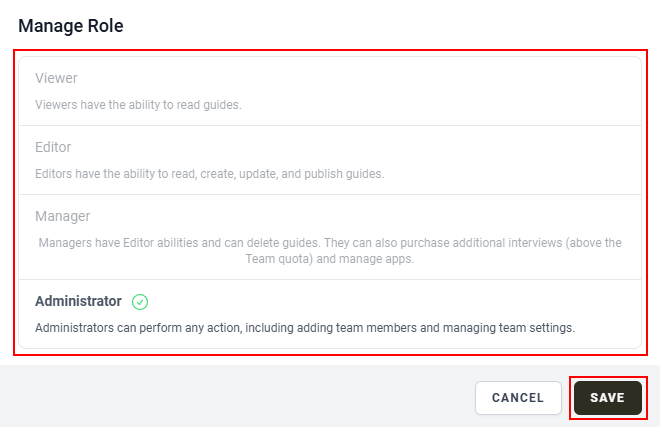Click the Managers description paragraph
660x427 pixels.
(330, 251)
